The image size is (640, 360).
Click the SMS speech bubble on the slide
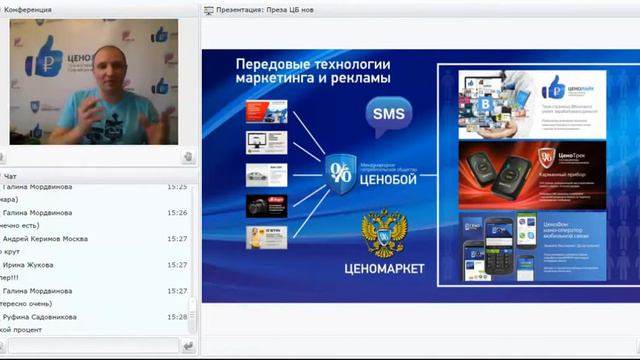click(389, 116)
